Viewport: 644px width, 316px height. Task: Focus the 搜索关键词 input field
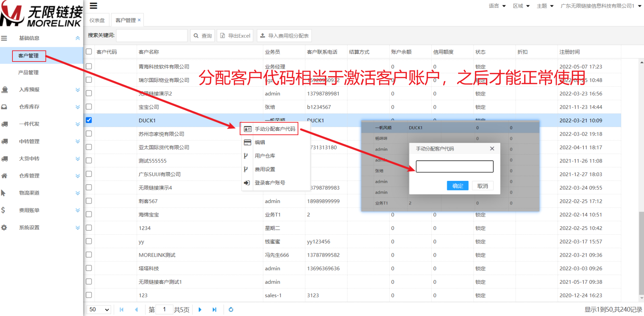coord(152,36)
